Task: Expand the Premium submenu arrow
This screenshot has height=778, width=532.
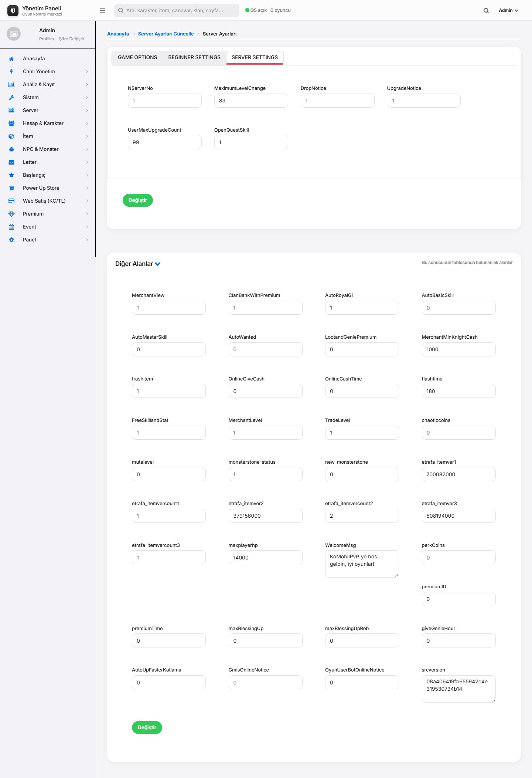Action: pos(87,214)
